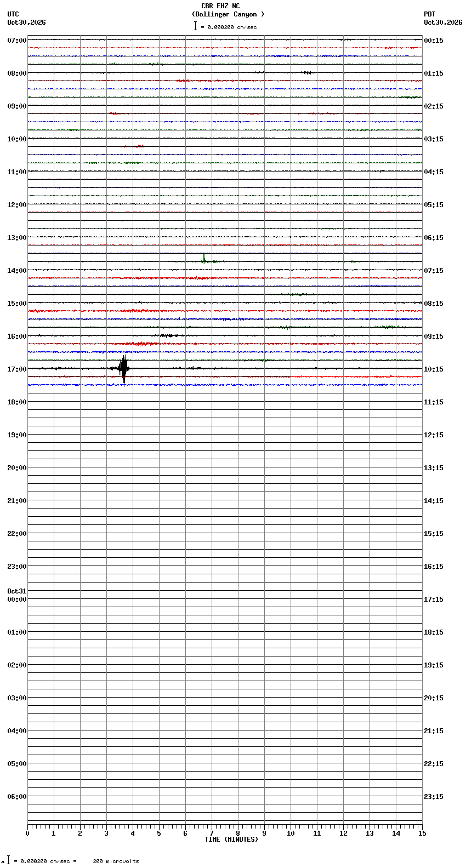Click the 10 minute tick label
The width and height of the screenshot is (466, 868).
click(x=291, y=833)
